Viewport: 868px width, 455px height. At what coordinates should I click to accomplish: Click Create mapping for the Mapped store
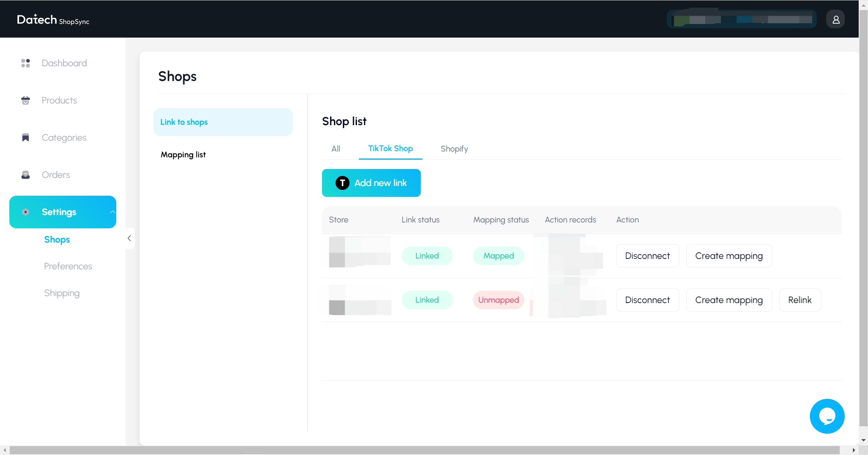[729, 256]
